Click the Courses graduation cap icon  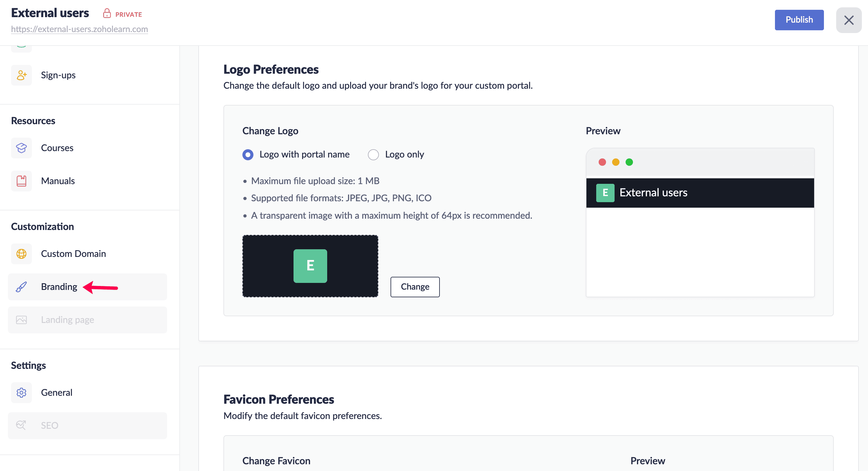point(21,148)
